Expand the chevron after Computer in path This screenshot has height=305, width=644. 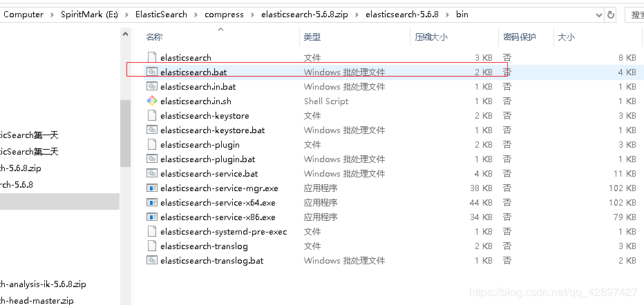pos(52,14)
